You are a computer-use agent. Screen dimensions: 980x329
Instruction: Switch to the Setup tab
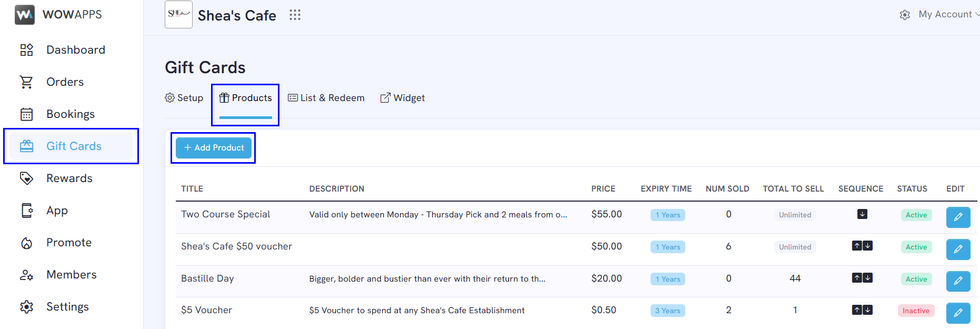coord(184,98)
